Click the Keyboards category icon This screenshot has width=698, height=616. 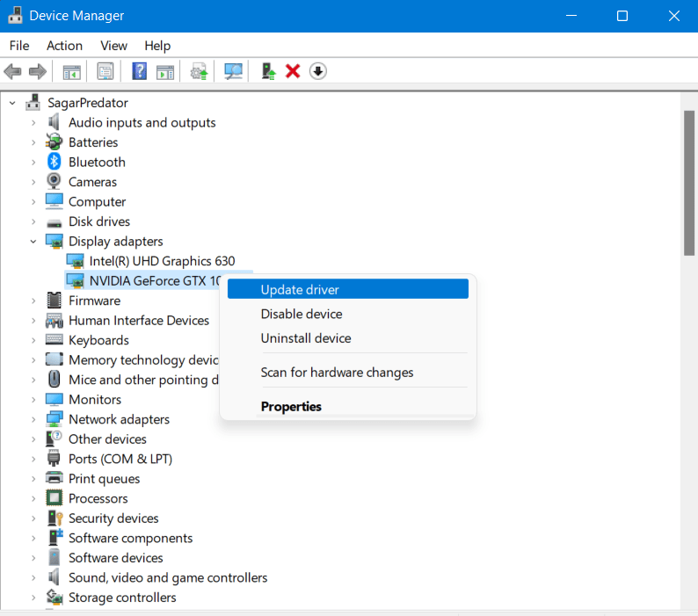coord(54,339)
